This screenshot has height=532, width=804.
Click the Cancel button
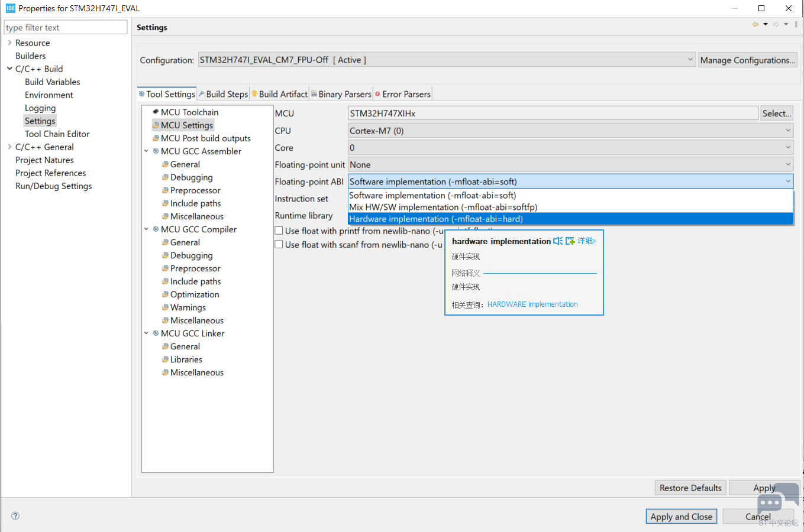pyautogui.click(x=758, y=516)
